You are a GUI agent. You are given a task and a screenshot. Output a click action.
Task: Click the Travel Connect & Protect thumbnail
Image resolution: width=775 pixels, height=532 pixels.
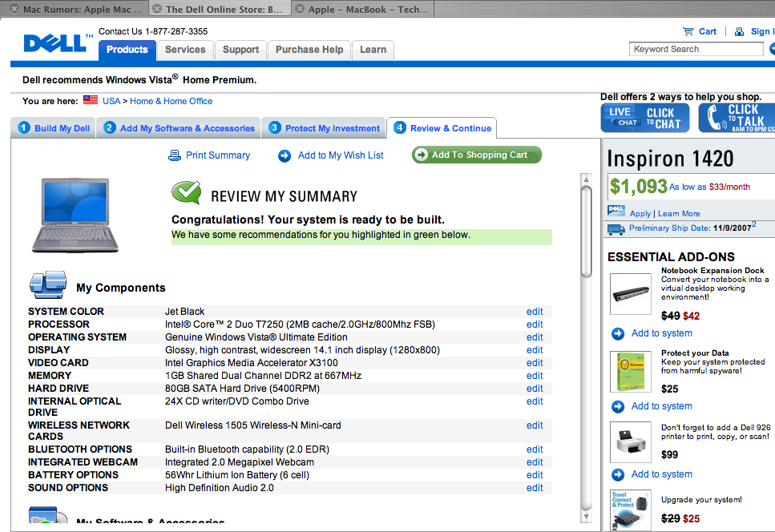pos(631,510)
